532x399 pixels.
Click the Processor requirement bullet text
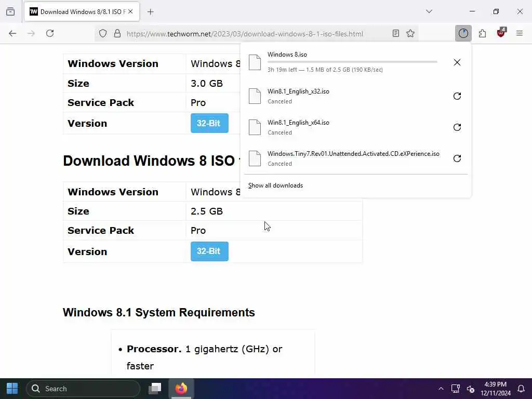[x=204, y=357]
